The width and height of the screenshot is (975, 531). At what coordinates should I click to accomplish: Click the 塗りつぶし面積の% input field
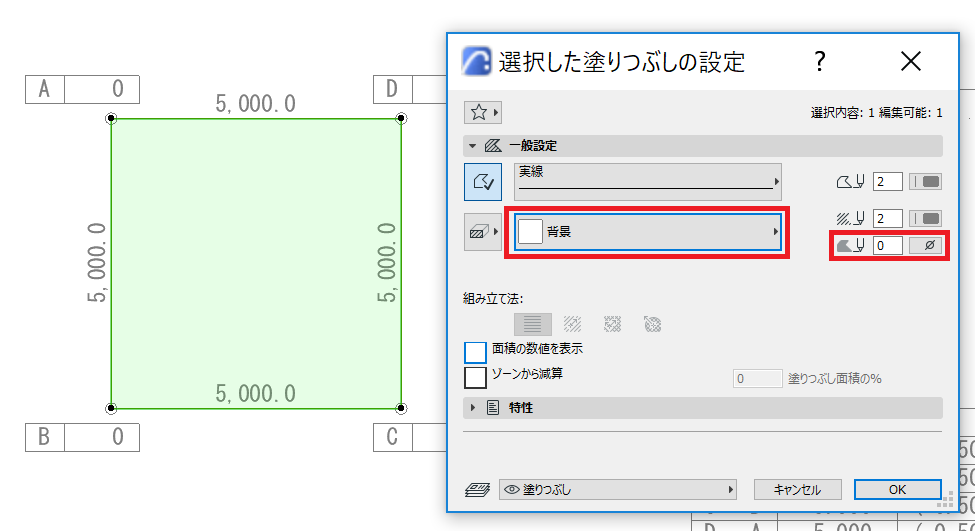point(757,378)
